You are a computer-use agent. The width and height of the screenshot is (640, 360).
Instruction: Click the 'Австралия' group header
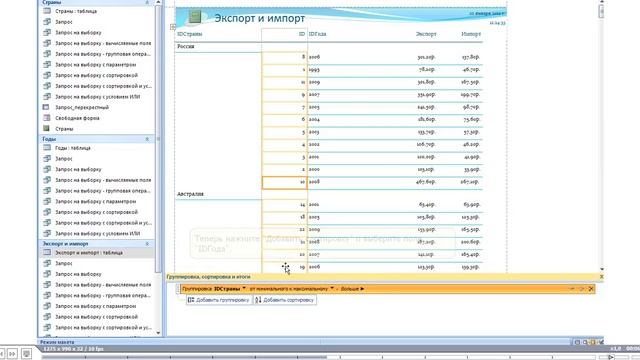(x=190, y=194)
